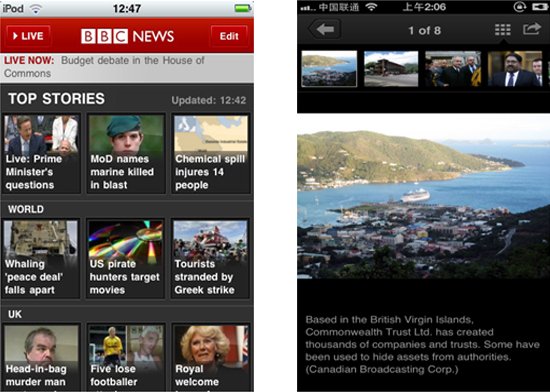Open Head-in-bag murder man story
550x392 pixels.
point(41,358)
